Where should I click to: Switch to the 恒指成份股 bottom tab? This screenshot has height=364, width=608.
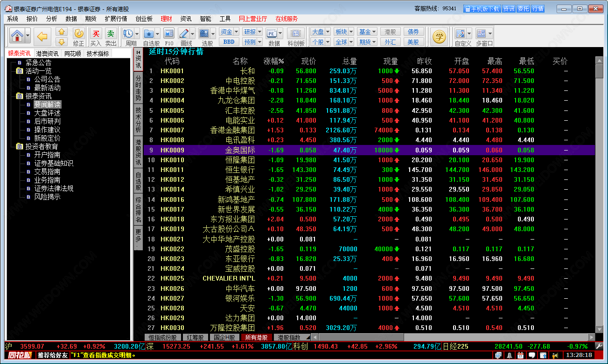[162, 337]
